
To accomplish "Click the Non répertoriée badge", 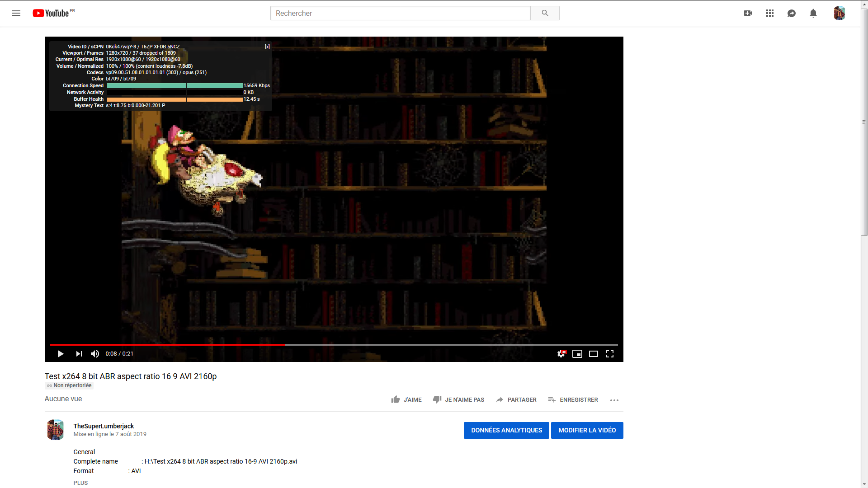I will (69, 385).
